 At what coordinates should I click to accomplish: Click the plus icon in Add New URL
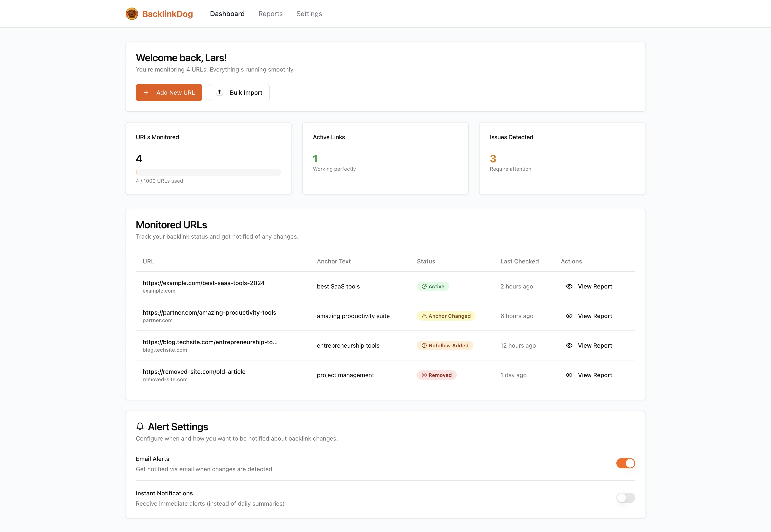[x=146, y=93]
